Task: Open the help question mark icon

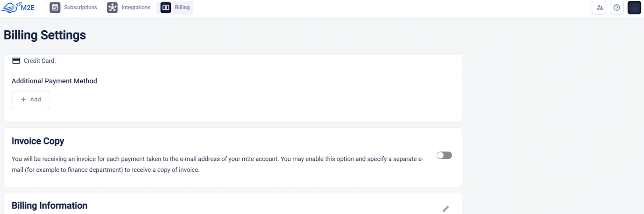Action: (617, 7)
